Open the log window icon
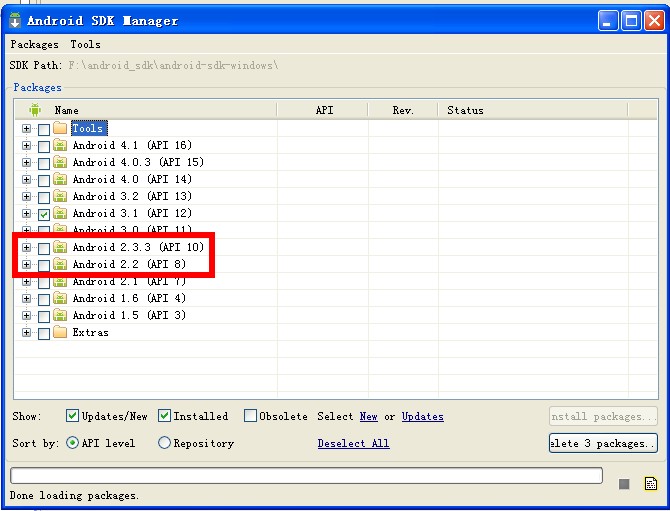Screen dimensions: 670x511 651,484
